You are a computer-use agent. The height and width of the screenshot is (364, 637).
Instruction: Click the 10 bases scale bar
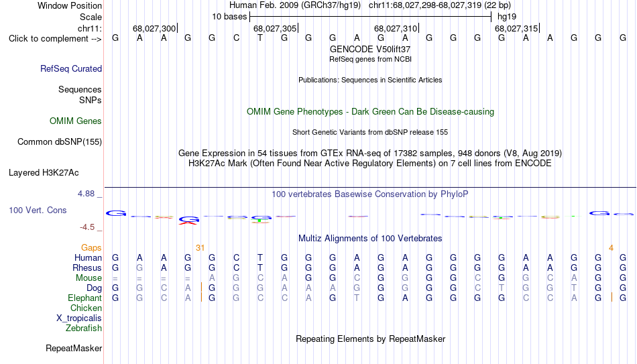[371, 17]
